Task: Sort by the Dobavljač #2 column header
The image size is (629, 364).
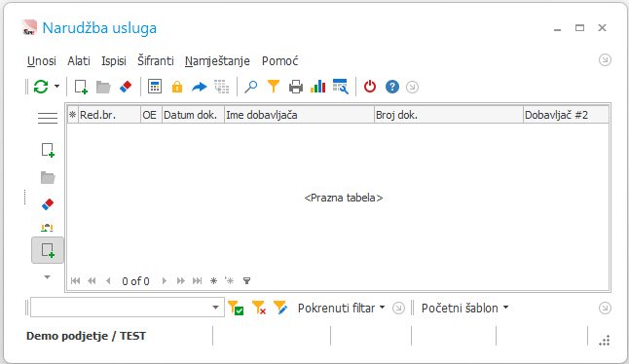Action: point(566,115)
